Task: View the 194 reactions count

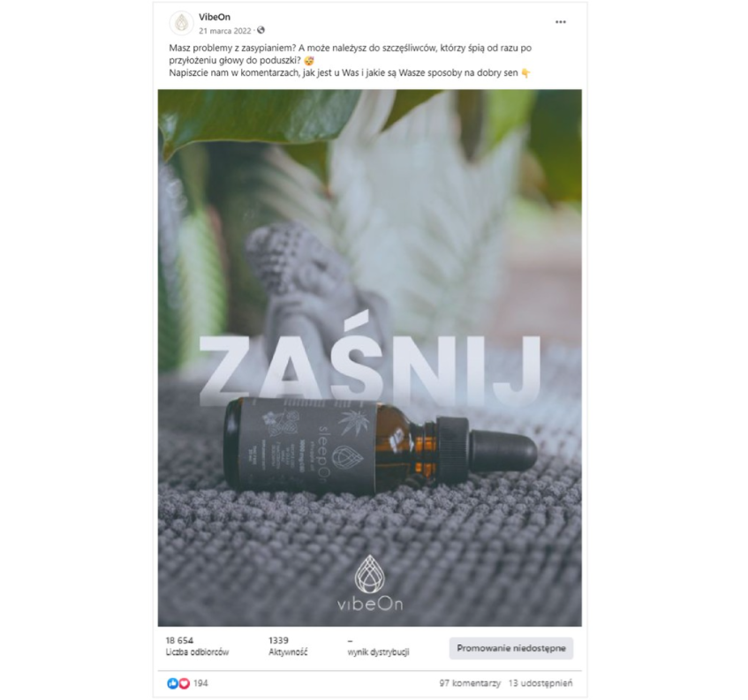Action: coord(200,683)
